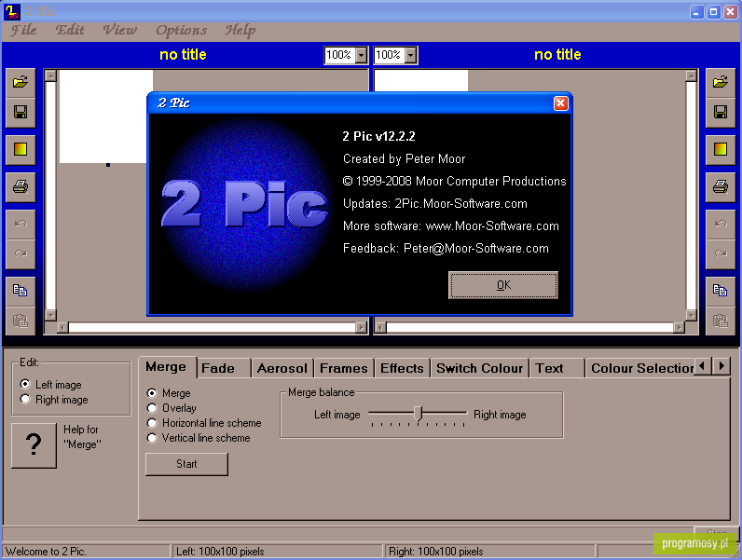The image size is (742, 560).
Task: Click OK in the about dialog
Action: pos(503,285)
